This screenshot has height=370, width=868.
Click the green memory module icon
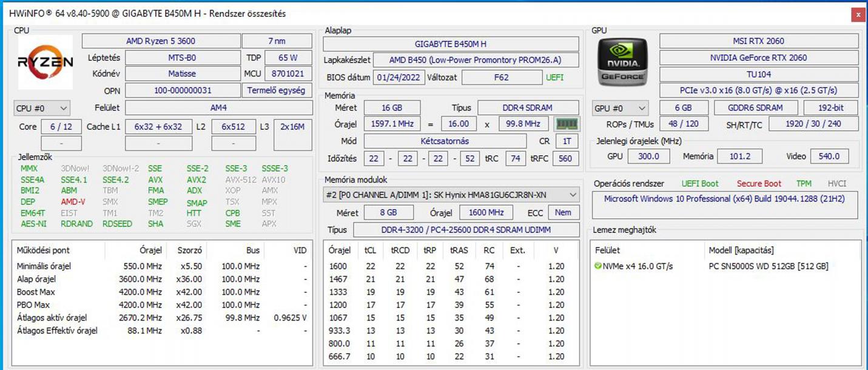[x=567, y=124]
